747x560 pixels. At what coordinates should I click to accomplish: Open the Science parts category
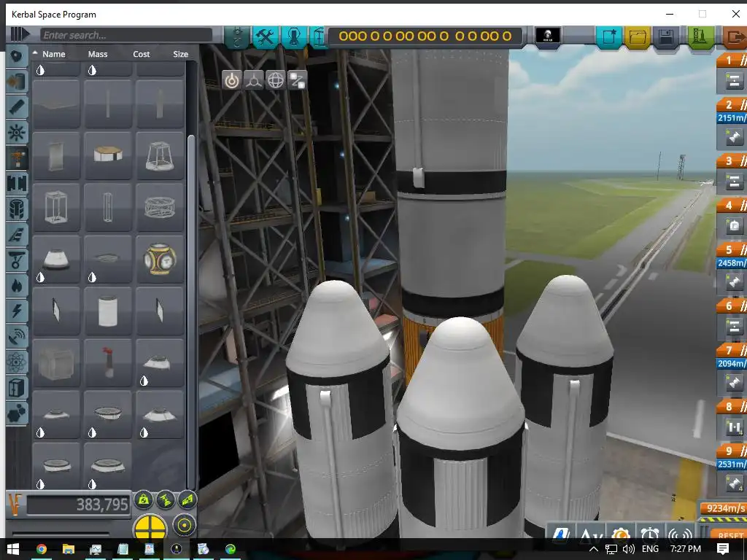coord(18,362)
